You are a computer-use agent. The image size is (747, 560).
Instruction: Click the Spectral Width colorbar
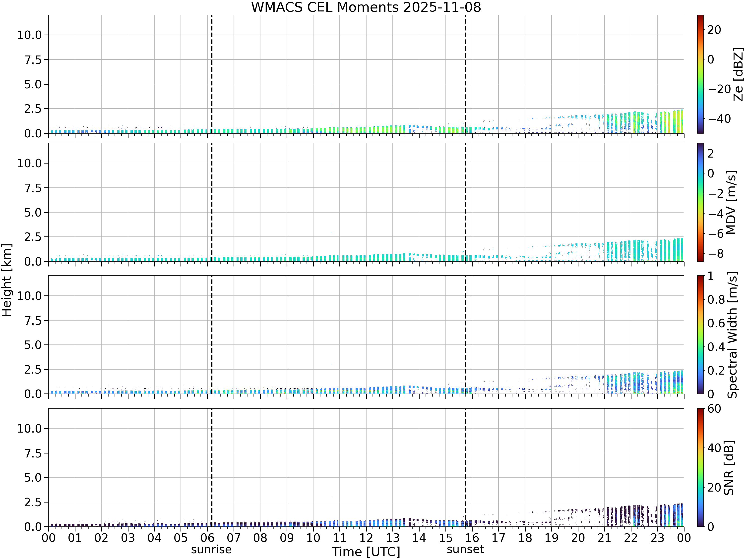point(700,335)
